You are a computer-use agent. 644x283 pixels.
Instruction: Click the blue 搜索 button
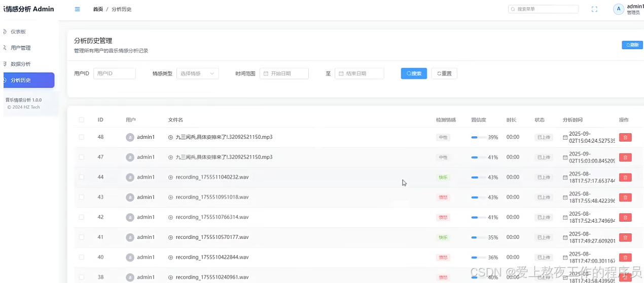414,73
